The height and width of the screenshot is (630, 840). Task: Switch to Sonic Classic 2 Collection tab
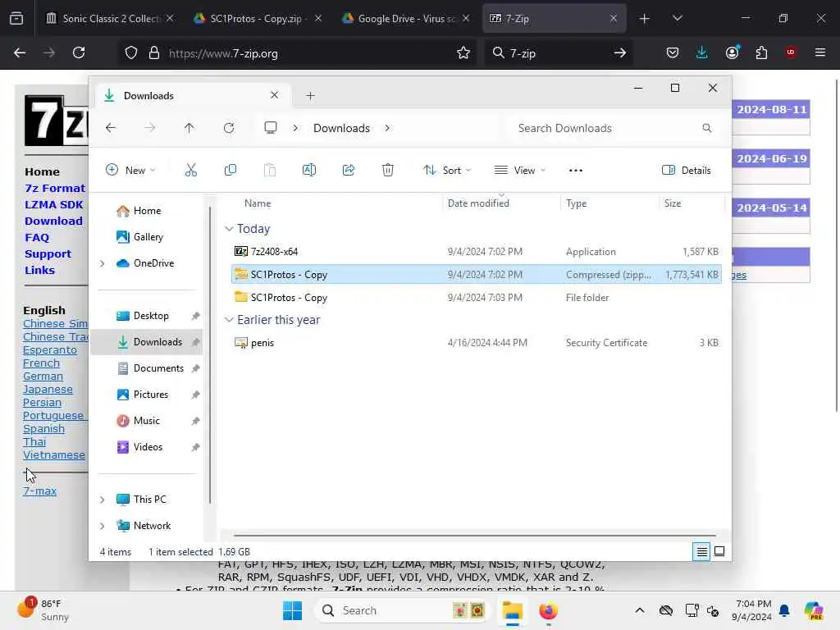coord(110,18)
